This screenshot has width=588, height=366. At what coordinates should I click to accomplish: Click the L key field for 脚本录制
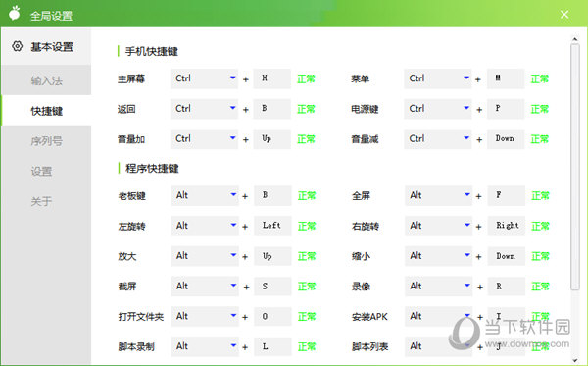[272, 346]
